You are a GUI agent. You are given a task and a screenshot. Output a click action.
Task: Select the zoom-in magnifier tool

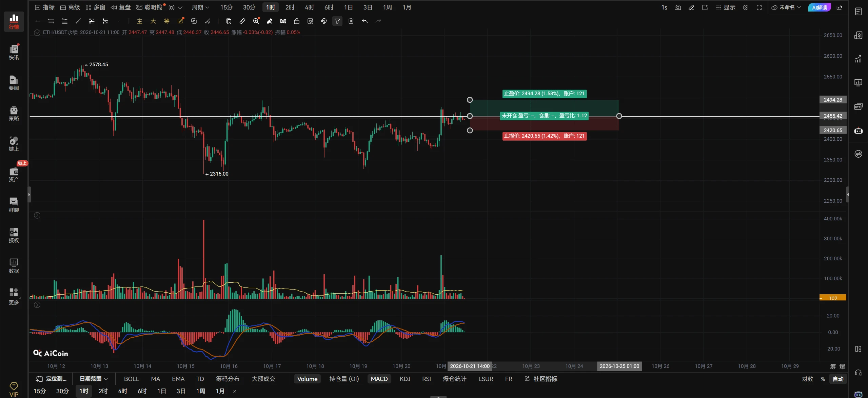[x=256, y=21]
